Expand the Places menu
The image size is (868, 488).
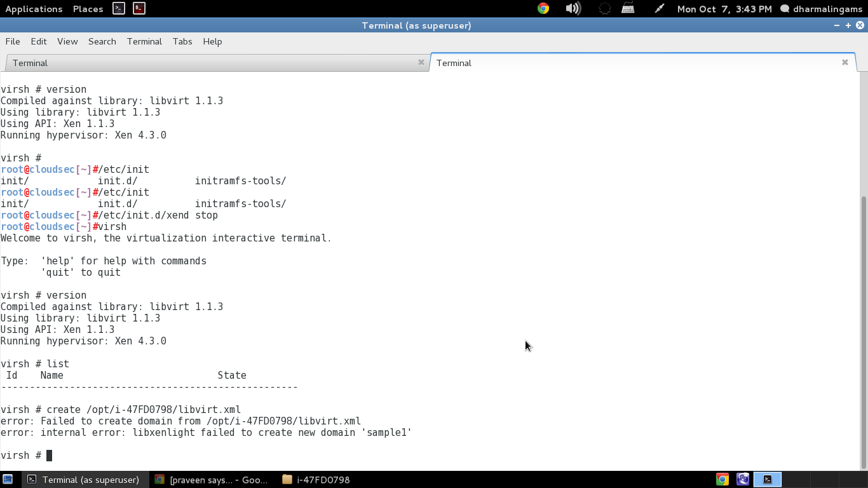click(x=88, y=9)
